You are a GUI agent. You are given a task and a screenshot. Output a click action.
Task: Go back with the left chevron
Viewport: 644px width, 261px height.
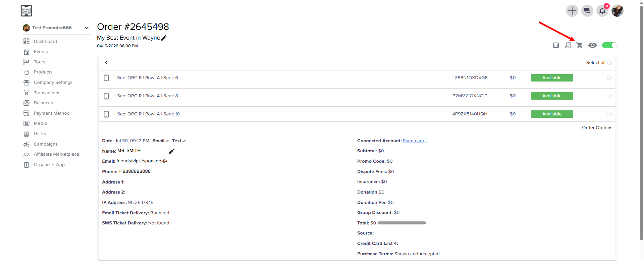[106, 63]
